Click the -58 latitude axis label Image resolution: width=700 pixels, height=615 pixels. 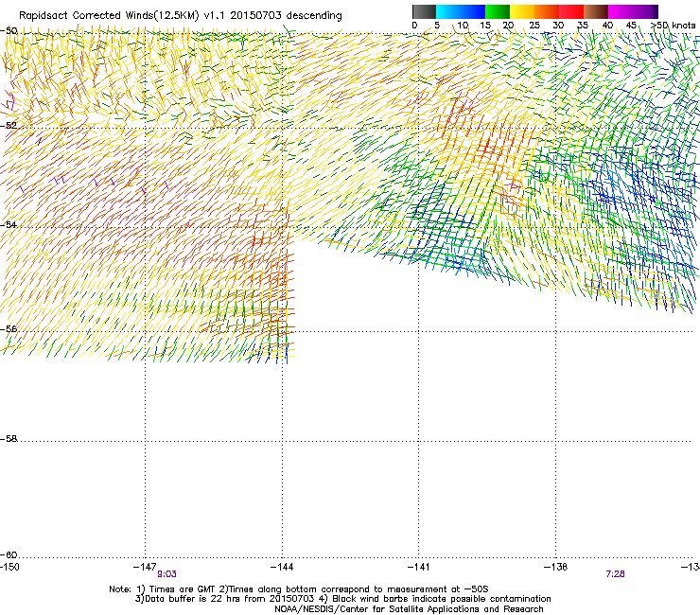coord(9,439)
